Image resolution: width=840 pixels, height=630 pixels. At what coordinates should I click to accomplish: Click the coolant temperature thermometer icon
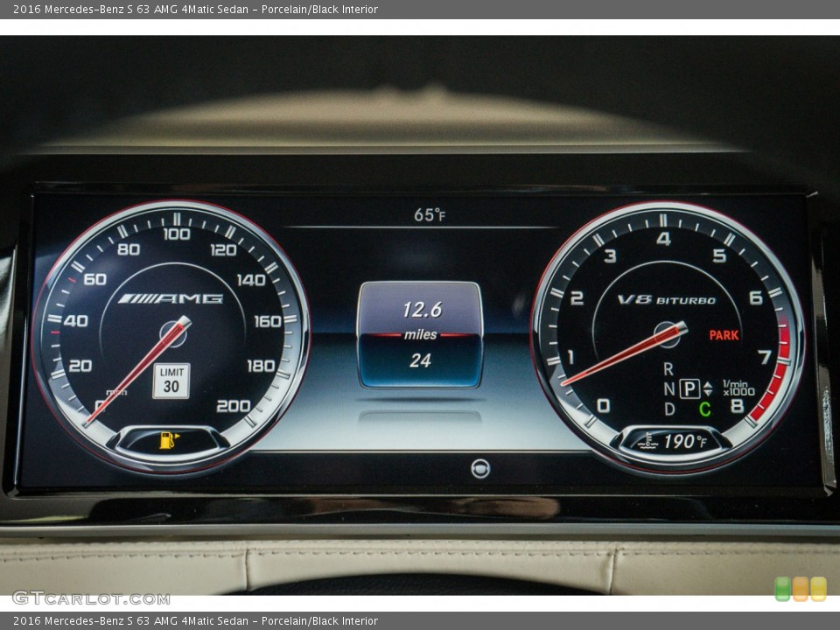pyautogui.click(x=647, y=441)
